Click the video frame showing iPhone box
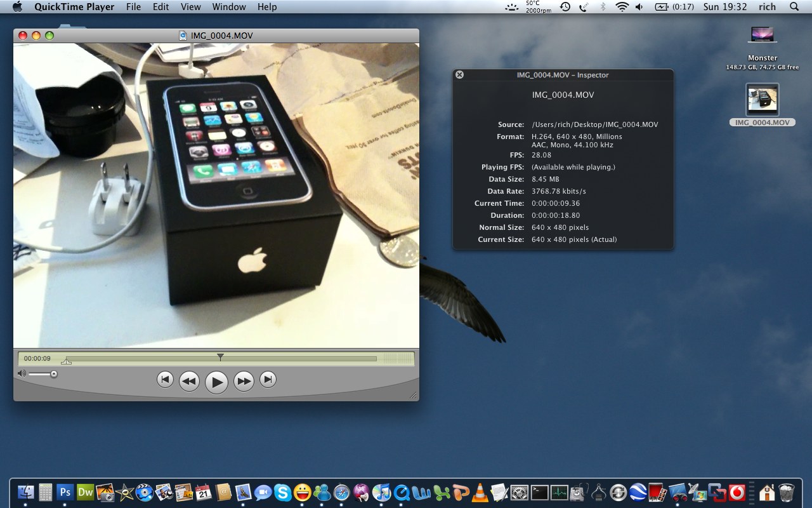This screenshot has height=508, width=812. [x=216, y=196]
